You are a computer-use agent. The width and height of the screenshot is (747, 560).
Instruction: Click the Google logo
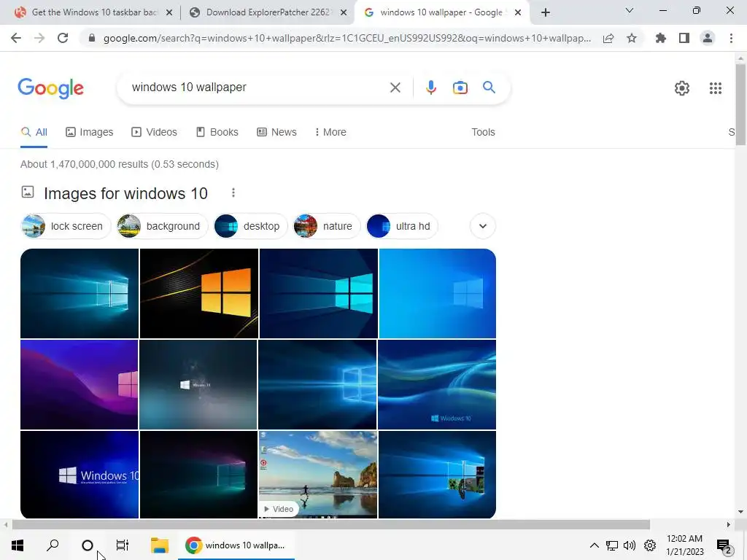[50, 88]
